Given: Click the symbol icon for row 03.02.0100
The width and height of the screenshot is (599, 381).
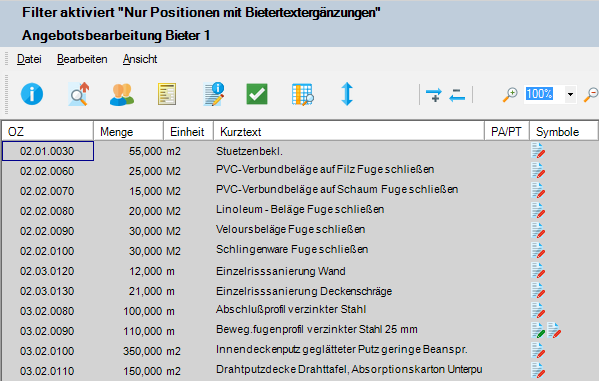Looking at the screenshot, I should tap(538, 350).
